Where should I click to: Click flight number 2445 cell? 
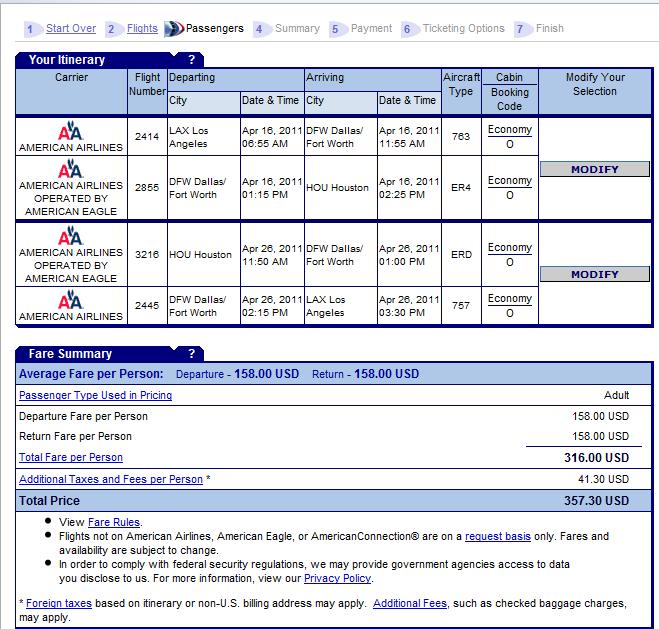tap(147, 305)
